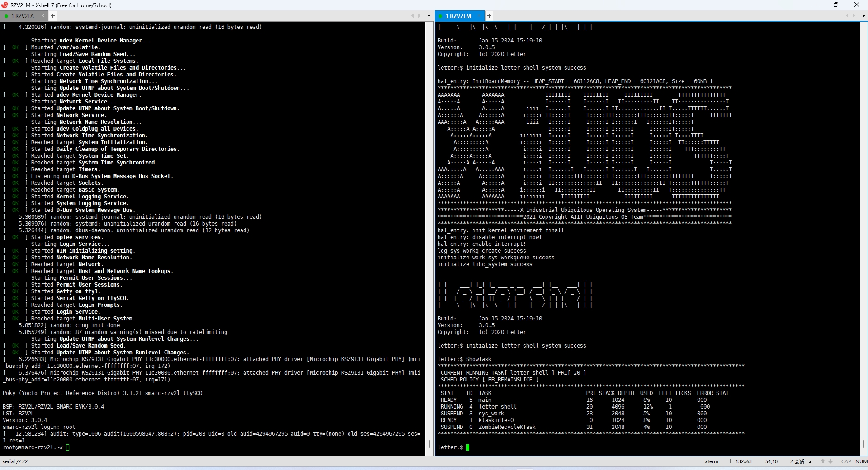Click the up arrow in status bar
Viewport: 868px width, 470px height.
click(823, 461)
